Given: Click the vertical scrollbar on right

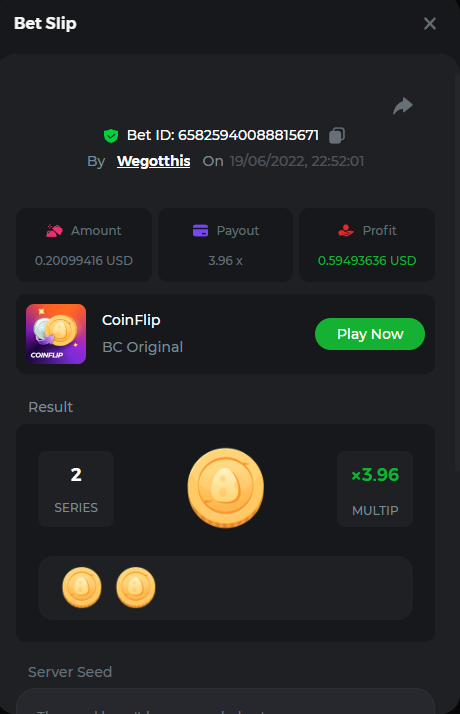Looking at the screenshot, I should [457, 272].
